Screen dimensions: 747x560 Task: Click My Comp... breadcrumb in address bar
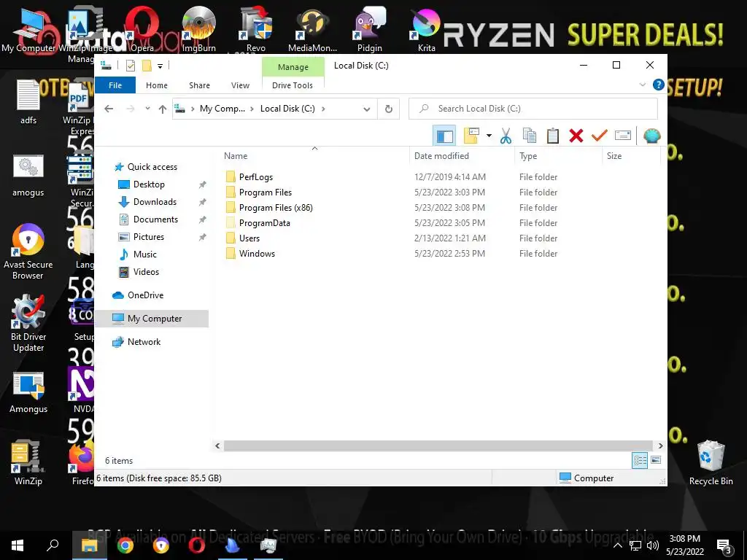[222, 109]
